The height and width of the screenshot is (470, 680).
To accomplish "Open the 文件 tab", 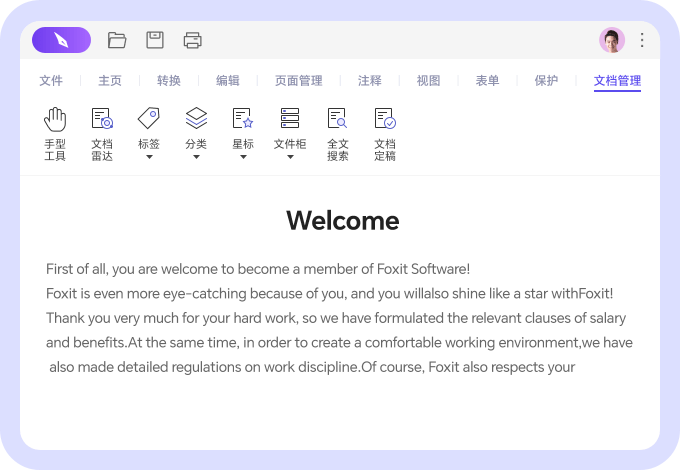I will pyautogui.click(x=51, y=81).
